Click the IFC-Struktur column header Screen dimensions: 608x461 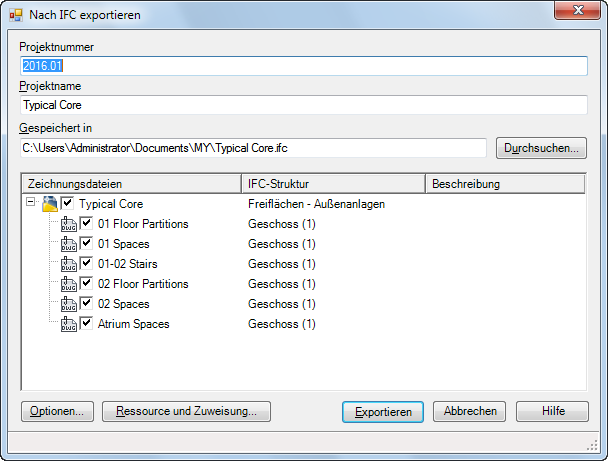tap(333, 184)
